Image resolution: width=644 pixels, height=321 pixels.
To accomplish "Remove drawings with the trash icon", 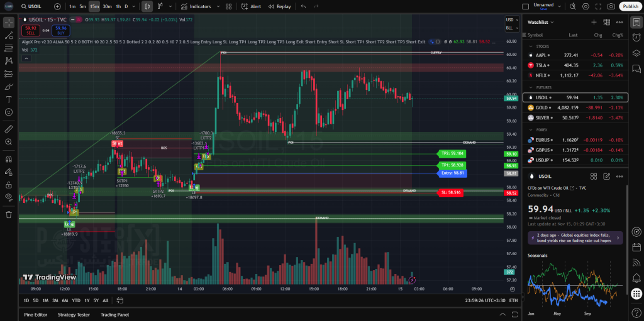I will point(9,214).
